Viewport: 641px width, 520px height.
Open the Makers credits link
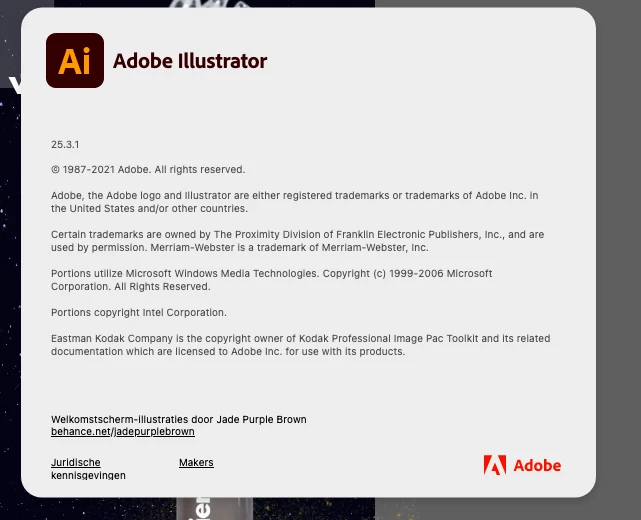coord(196,462)
